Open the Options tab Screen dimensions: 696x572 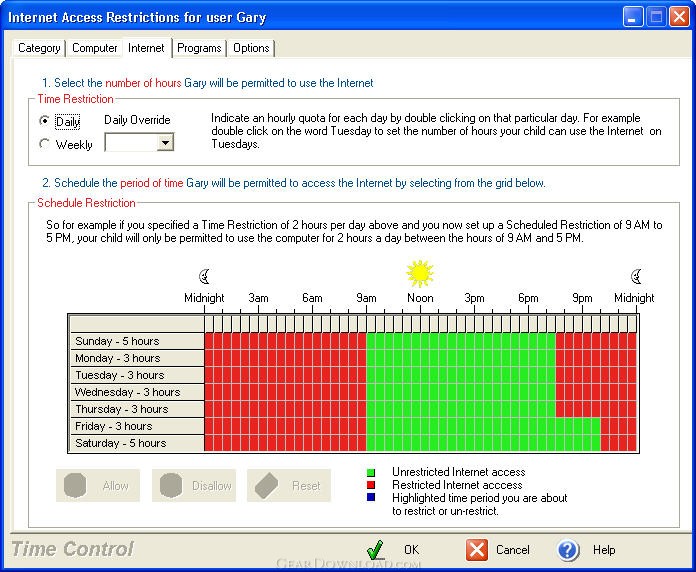(251, 48)
